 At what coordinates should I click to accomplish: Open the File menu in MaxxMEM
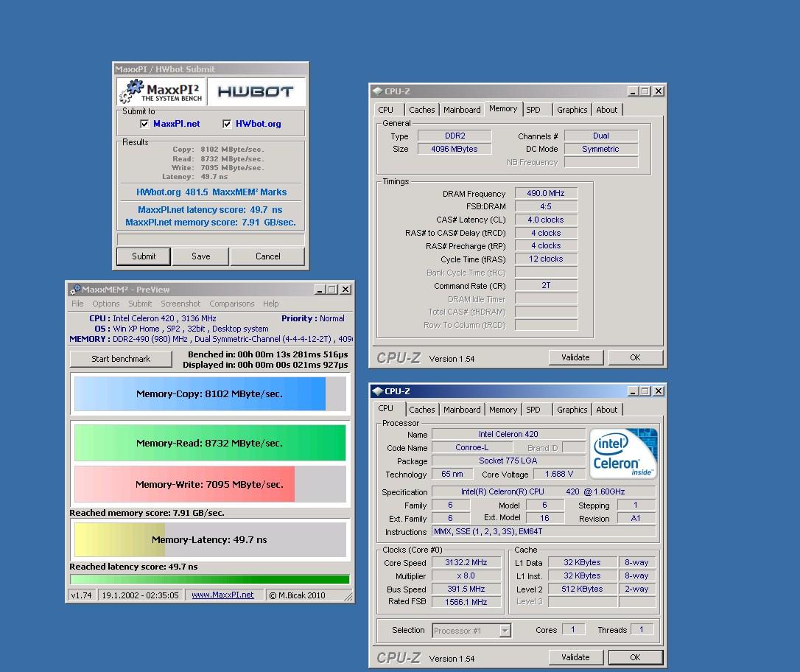point(77,304)
